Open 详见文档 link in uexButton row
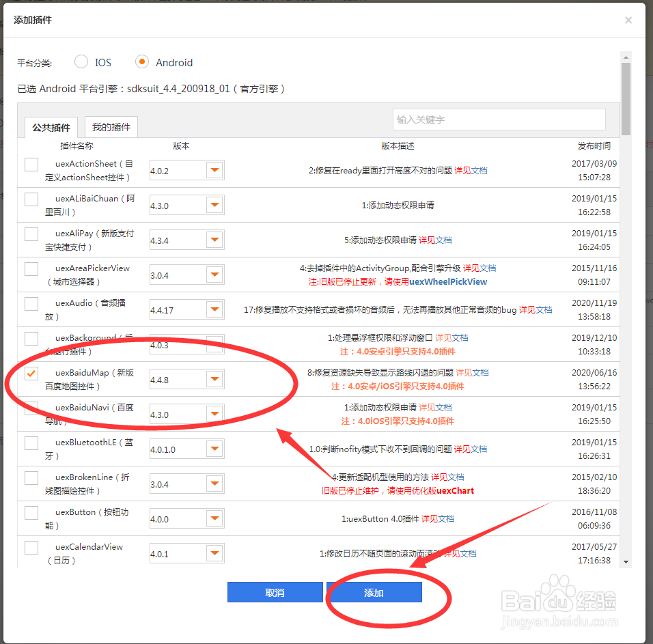This screenshot has width=653, height=644. coord(438,519)
